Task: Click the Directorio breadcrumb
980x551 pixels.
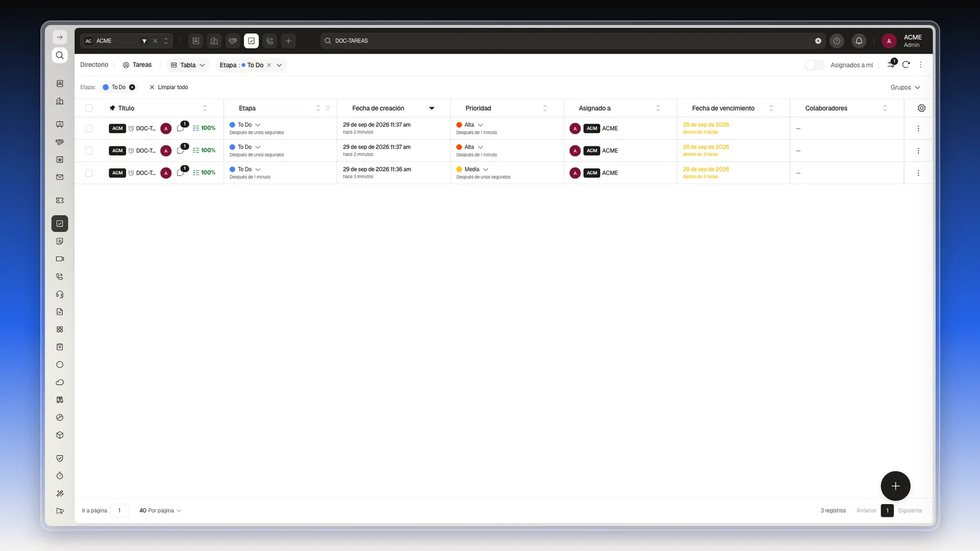Action: 94,65
